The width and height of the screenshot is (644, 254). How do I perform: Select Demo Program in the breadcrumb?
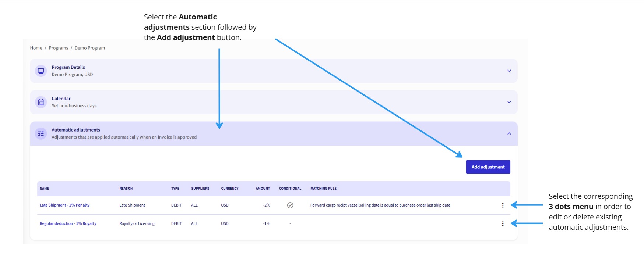[x=89, y=48]
